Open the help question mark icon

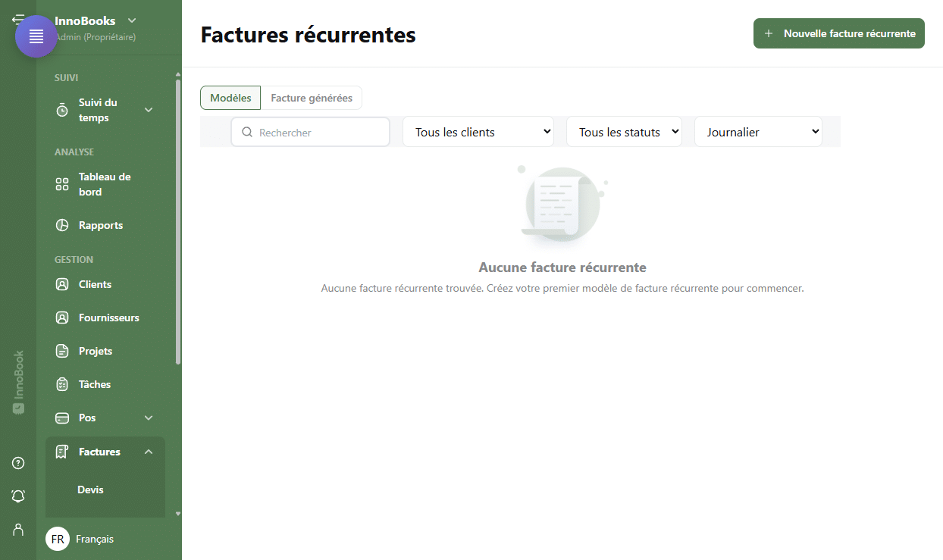18,463
